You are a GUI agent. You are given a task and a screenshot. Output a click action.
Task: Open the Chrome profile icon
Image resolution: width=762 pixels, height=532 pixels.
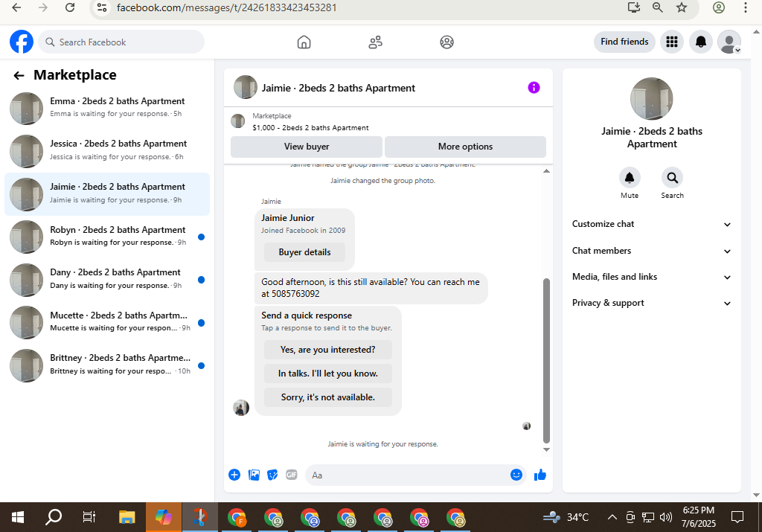719,7
